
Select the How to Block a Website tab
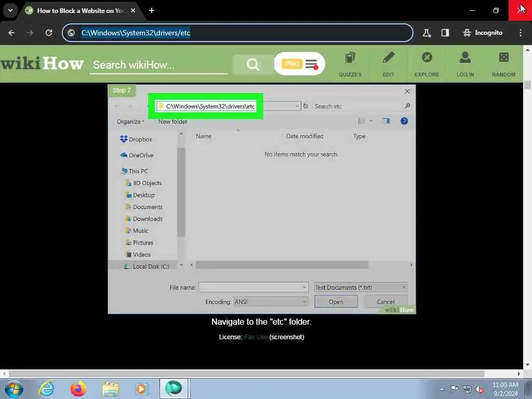(80, 10)
